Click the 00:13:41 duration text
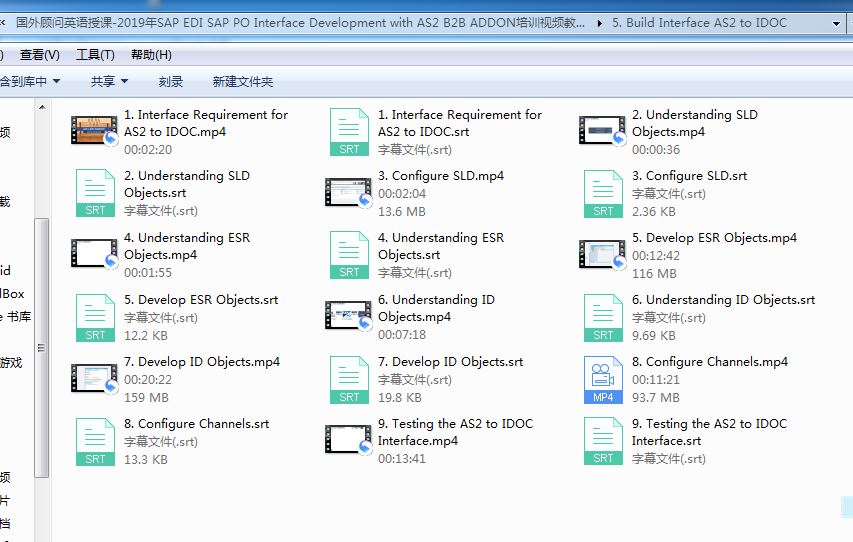 (401, 459)
